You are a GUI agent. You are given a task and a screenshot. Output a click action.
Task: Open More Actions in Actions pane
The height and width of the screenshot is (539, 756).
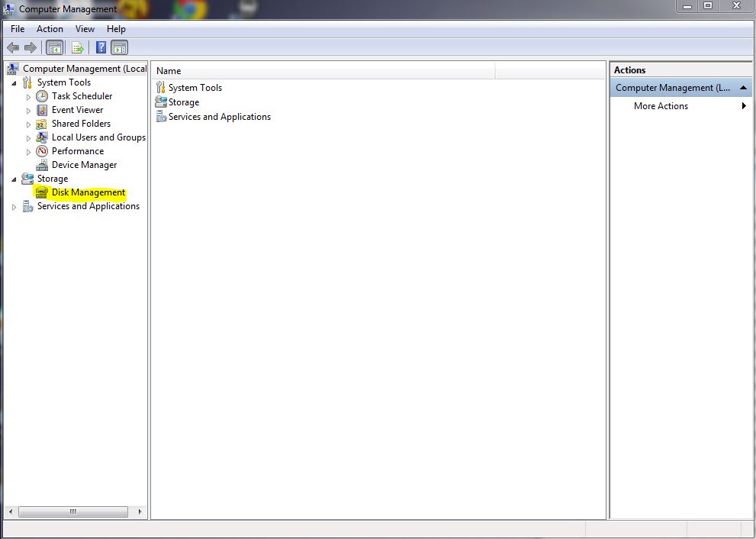(661, 106)
